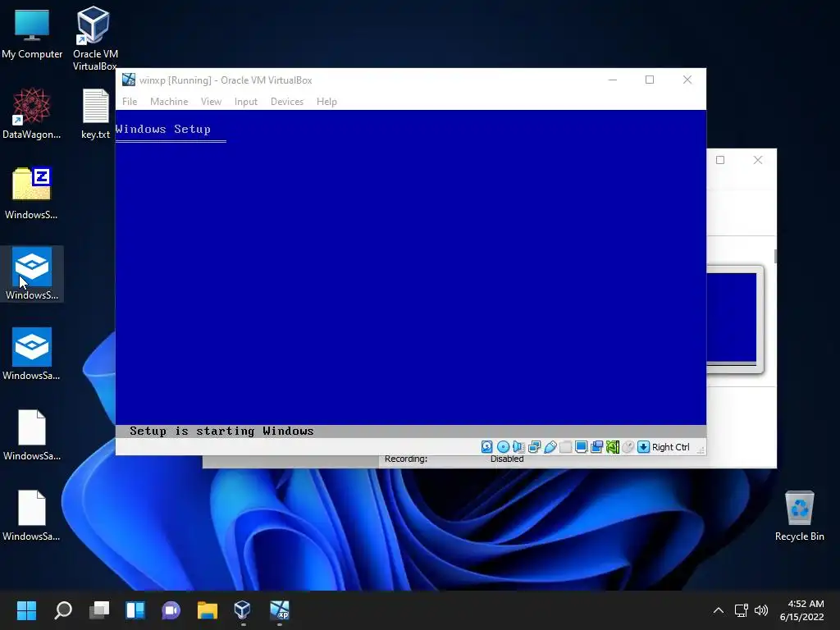
Task: Show hidden tray icons chevron
Action: pyautogui.click(x=719, y=610)
